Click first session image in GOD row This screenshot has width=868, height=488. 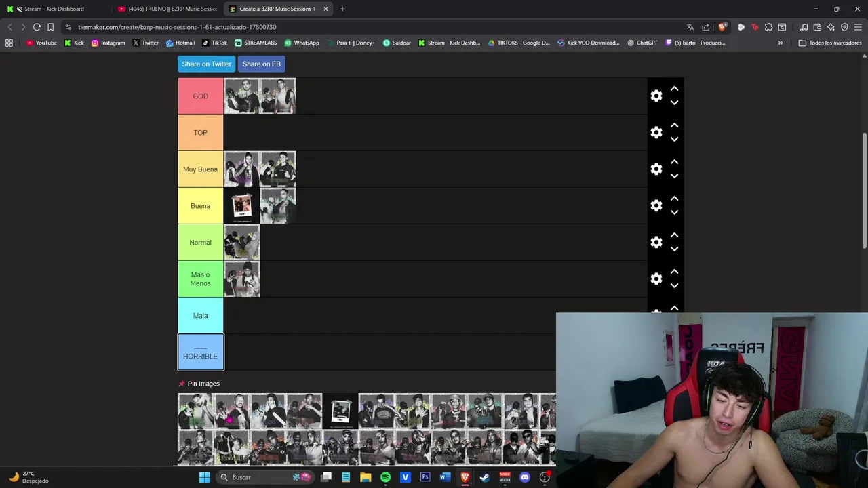(x=241, y=96)
